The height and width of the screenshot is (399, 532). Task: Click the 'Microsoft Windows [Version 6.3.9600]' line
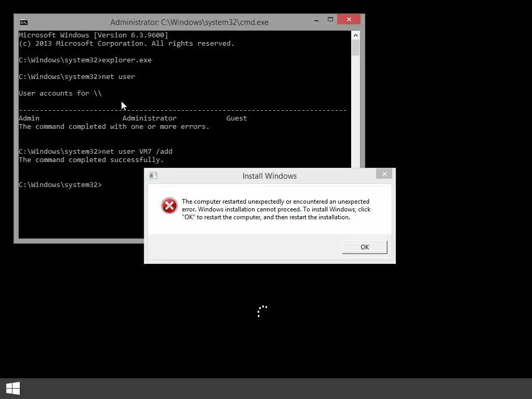pos(94,35)
